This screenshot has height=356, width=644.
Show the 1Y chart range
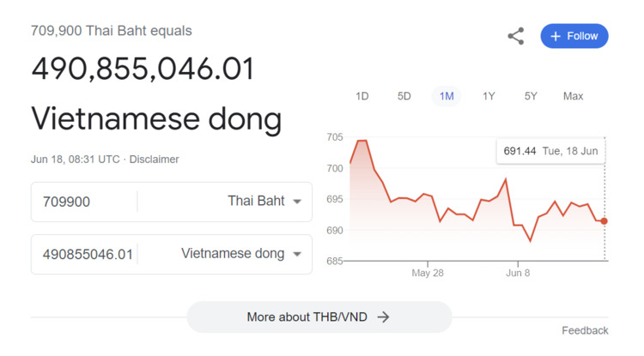point(489,96)
